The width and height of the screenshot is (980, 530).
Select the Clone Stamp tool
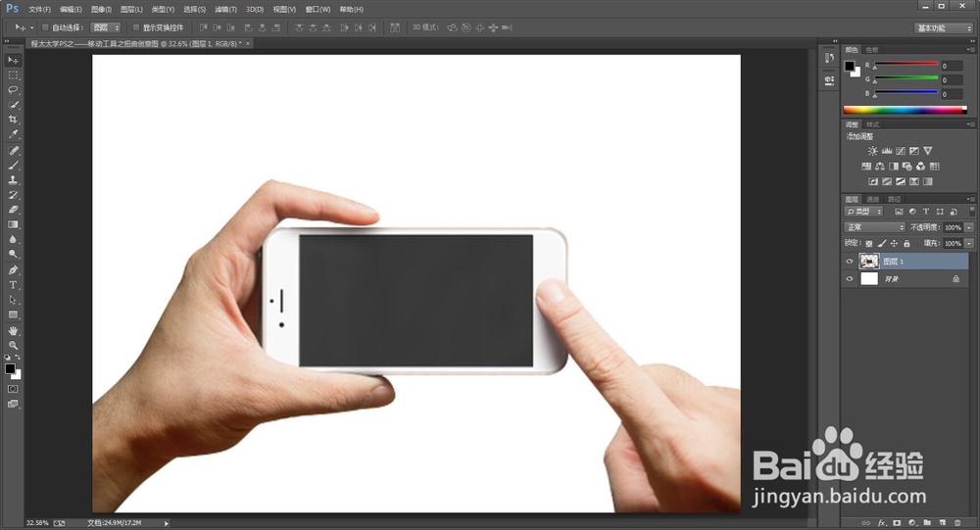(13, 180)
